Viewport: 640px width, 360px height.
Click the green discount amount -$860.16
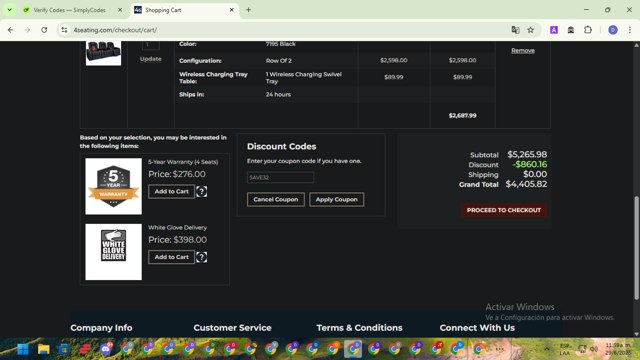[530, 164]
